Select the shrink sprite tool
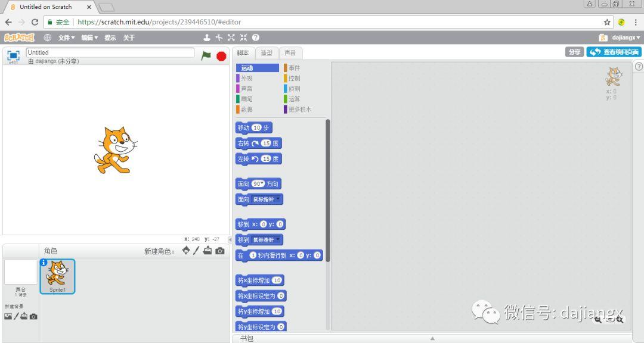 pyautogui.click(x=243, y=38)
